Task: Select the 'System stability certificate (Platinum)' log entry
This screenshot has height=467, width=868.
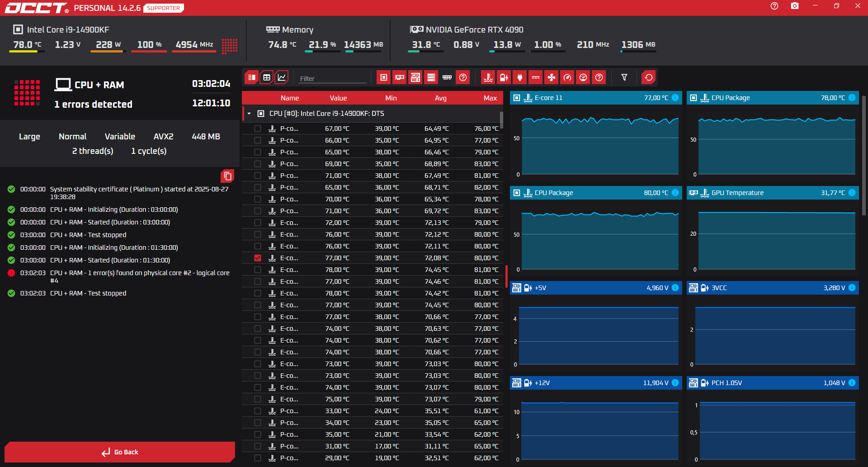Action: 119,193
